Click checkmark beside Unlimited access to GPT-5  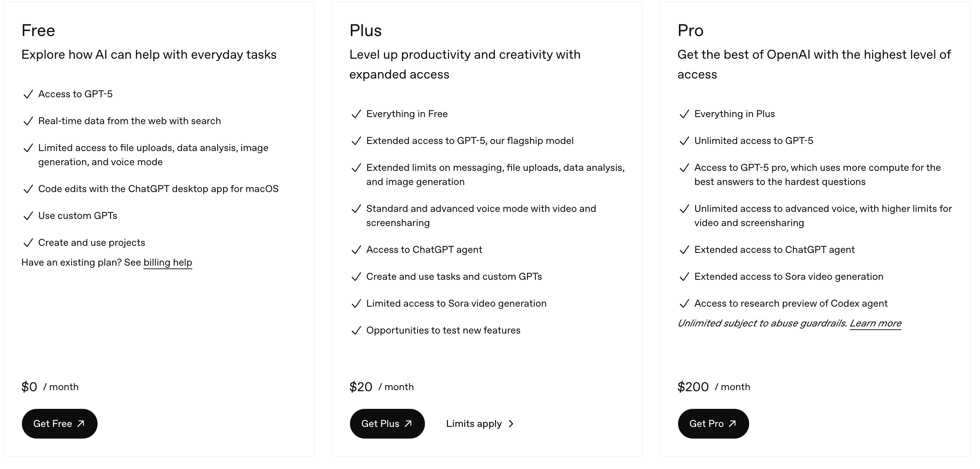click(x=684, y=141)
